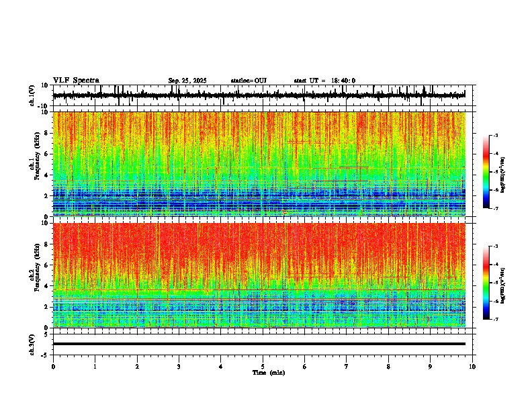
Task: Click the ch.2 spectrogram "8" kHz tick label
Action: click(46, 244)
